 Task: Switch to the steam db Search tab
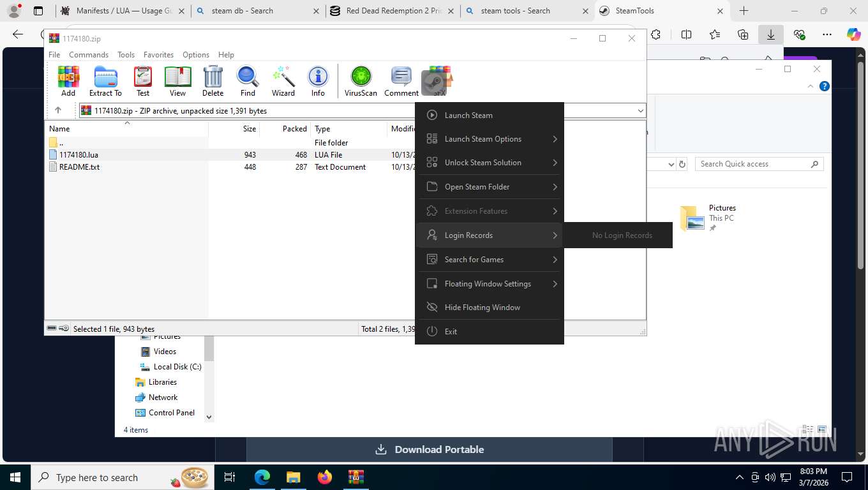[257, 11]
